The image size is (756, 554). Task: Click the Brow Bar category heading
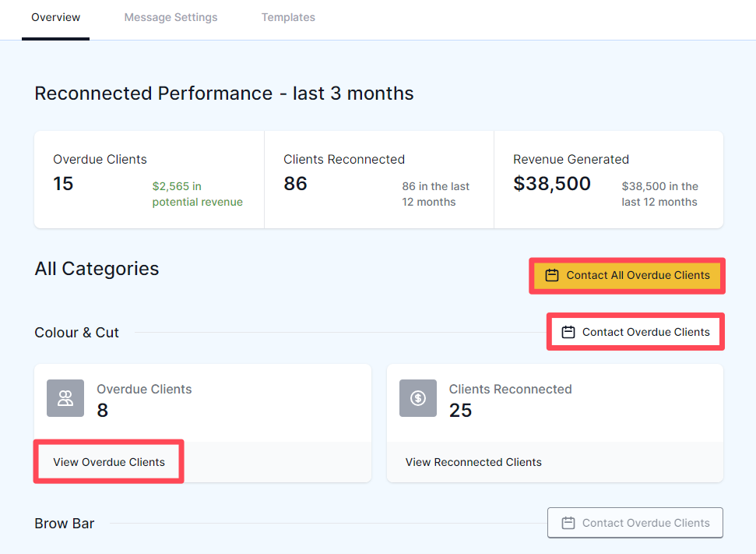[x=65, y=524]
